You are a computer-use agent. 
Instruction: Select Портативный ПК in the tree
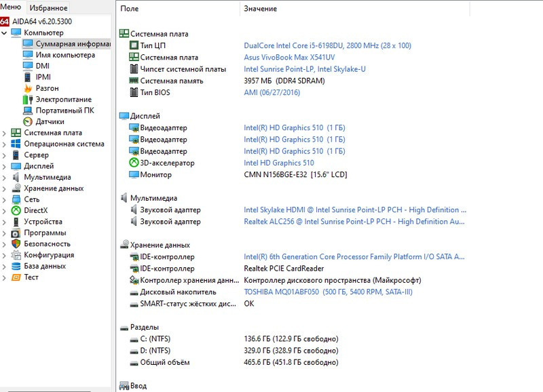click(64, 111)
